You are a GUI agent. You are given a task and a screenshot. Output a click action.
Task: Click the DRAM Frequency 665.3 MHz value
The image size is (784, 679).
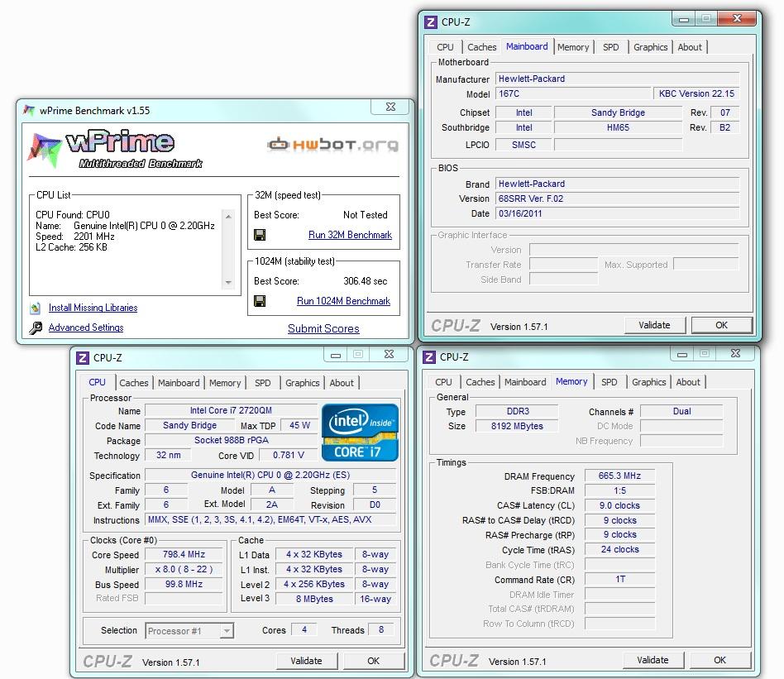point(619,476)
